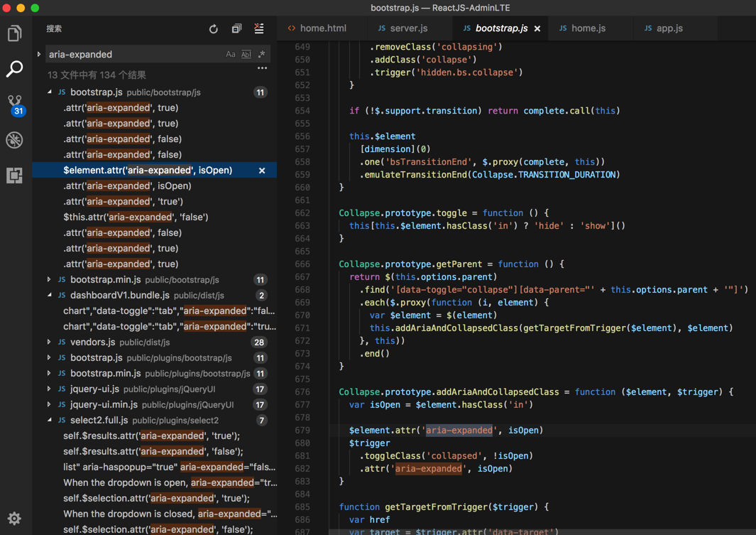Collapse select2.full.js result group
This screenshot has width=756, height=535.
point(49,421)
